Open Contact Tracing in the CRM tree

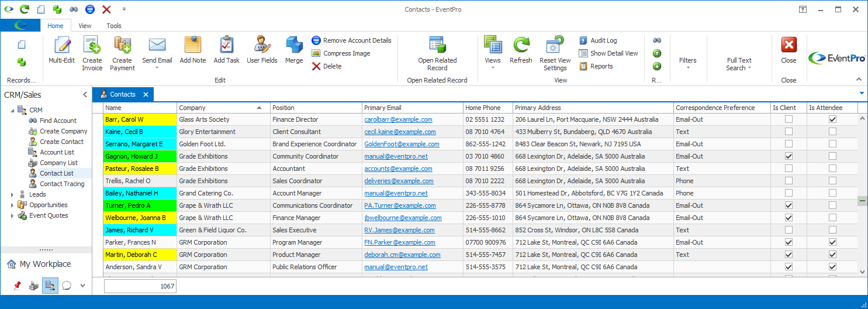(62, 184)
